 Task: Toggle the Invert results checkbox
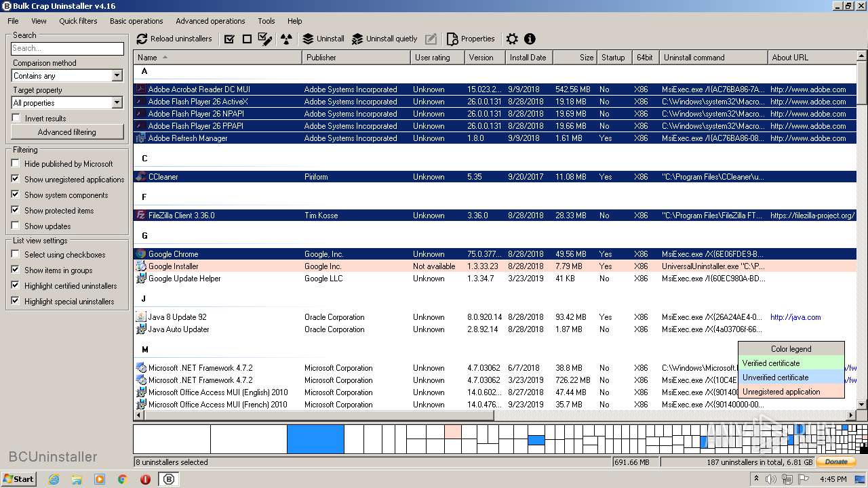click(x=16, y=118)
